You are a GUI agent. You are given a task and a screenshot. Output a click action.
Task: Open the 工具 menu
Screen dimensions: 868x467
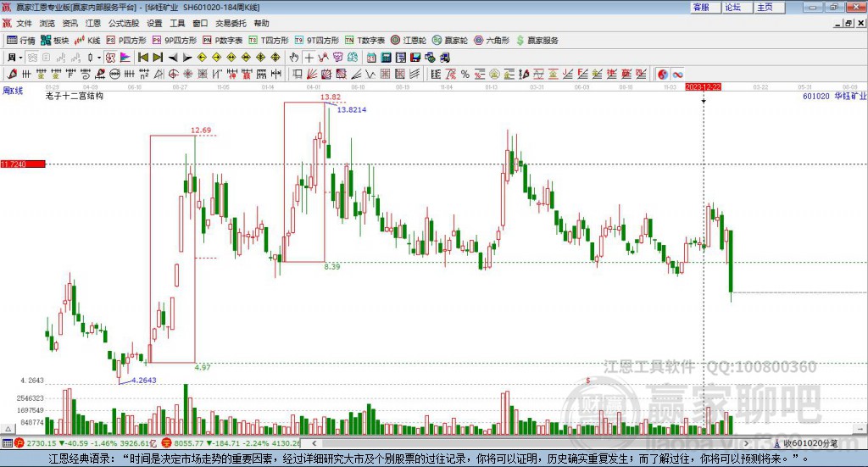[x=177, y=23]
